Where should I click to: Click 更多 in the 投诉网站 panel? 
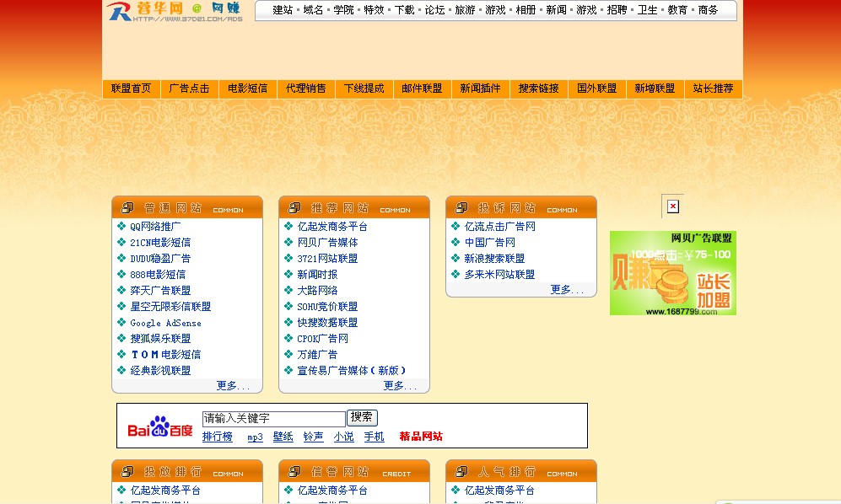click(567, 290)
